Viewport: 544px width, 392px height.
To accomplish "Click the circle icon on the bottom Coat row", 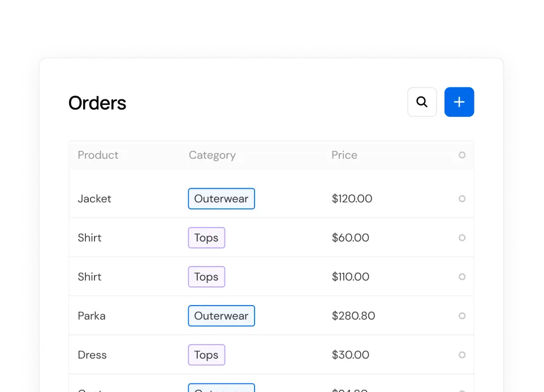I will [462, 390].
